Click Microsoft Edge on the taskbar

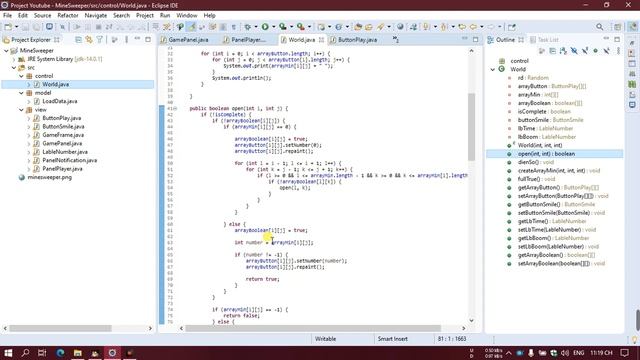[60, 353]
